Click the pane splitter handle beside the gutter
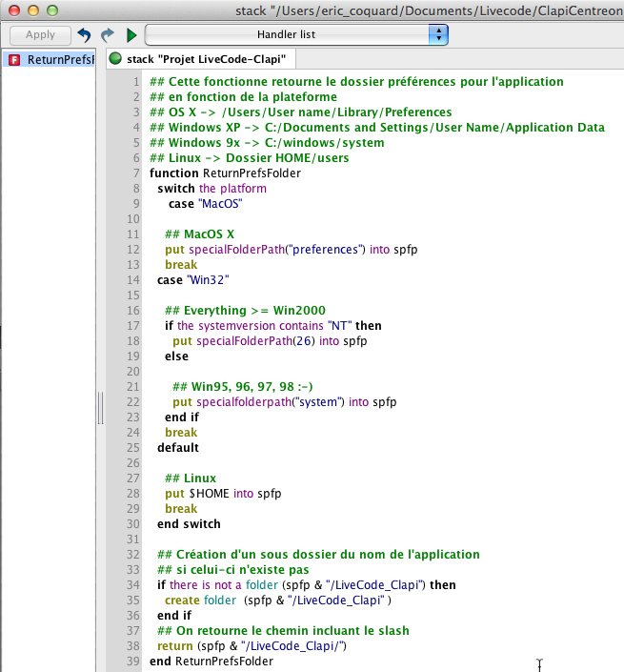 98,410
